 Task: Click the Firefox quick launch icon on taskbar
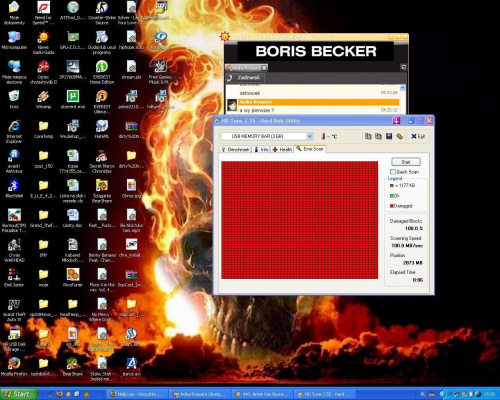[x=59, y=394]
